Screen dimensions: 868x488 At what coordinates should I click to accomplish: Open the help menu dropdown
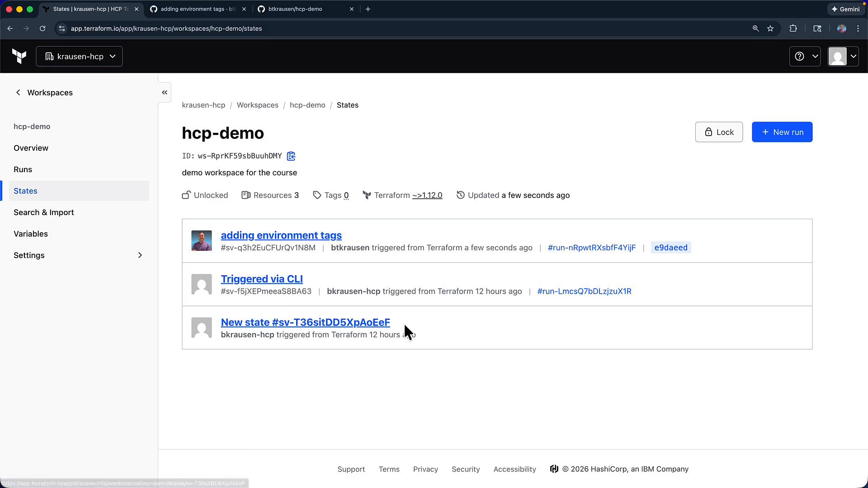point(805,56)
